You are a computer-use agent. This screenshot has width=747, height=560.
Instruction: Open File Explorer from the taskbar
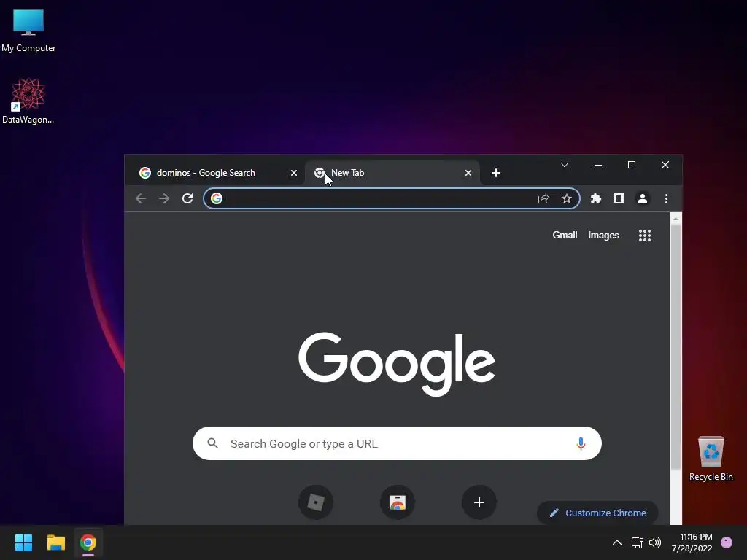[x=55, y=542]
